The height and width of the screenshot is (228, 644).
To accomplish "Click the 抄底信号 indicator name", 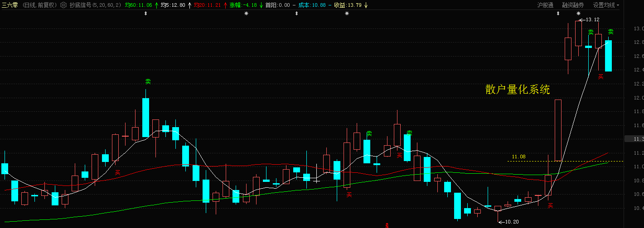I will pos(80,5).
